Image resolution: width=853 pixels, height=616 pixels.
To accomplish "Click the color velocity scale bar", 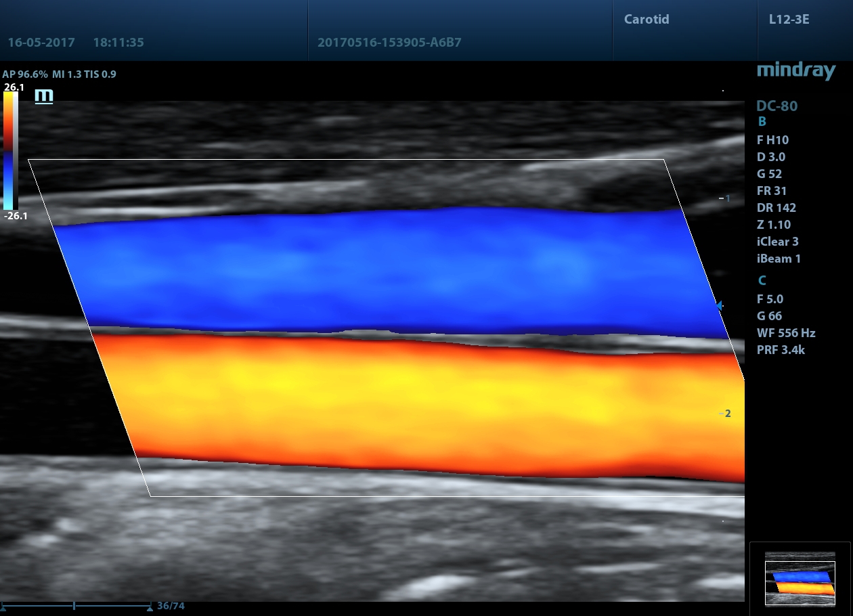I will [10, 150].
